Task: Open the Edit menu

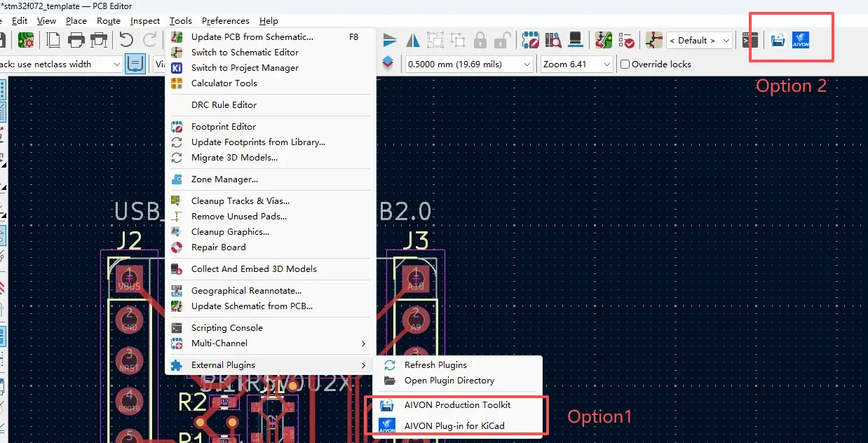Action: (x=20, y=20)
